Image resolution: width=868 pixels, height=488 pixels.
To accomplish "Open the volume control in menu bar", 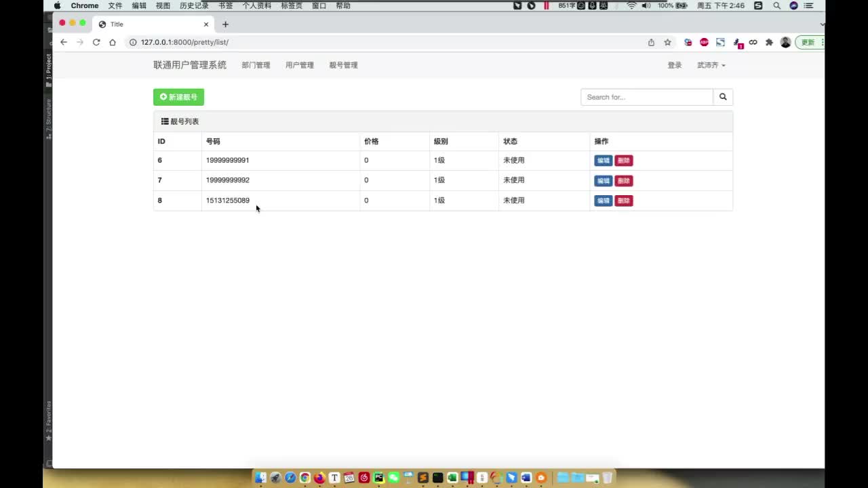I will tap(646, 5).
